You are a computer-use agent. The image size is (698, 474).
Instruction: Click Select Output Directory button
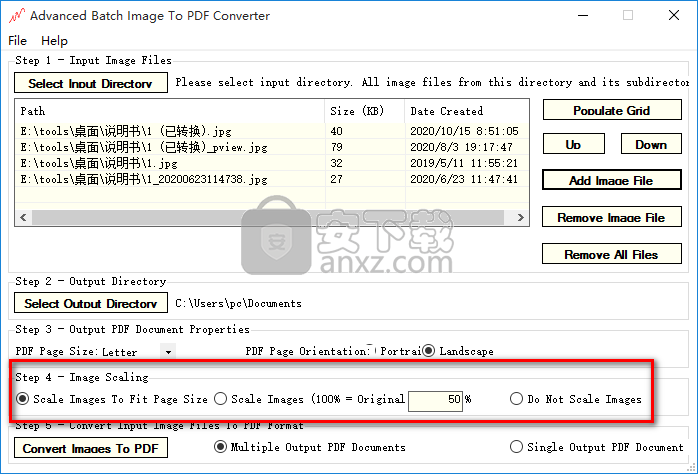pyautogui.click(x=91, y=303)
